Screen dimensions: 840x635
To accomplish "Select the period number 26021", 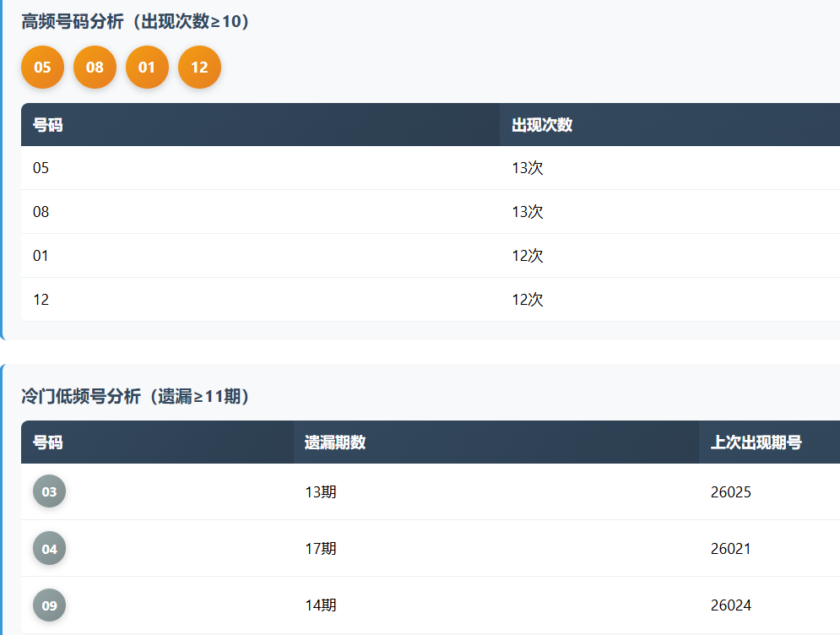I will tap(730, 549).
